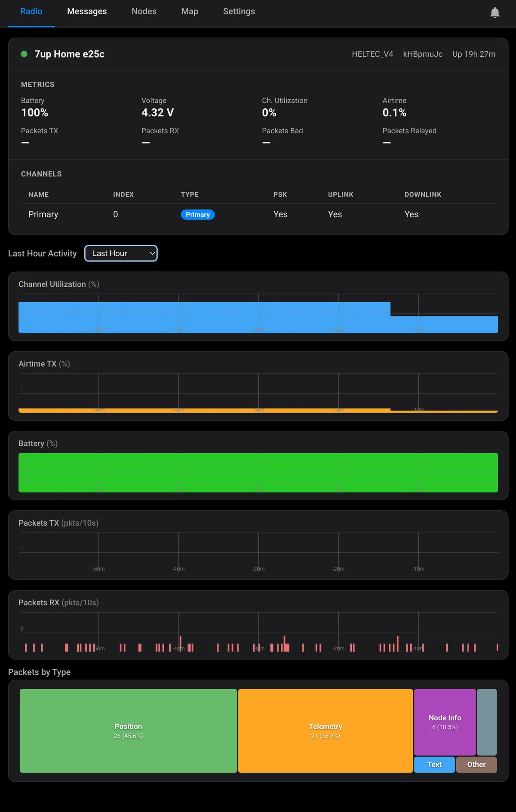Select the Telemetry treemap block
Image resolution: width=516 pixels, height=812 pixels.
(x=326, y=731)
